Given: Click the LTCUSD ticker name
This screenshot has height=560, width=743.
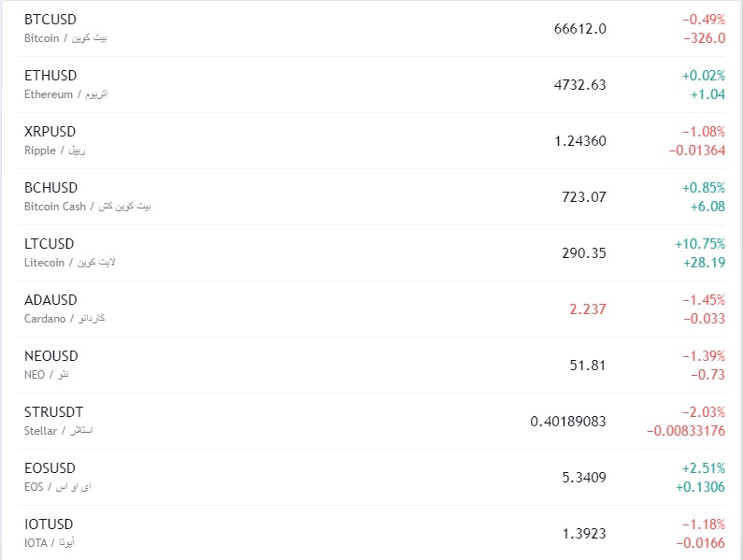Looking at the screenshot, I should tap(50, 244).
